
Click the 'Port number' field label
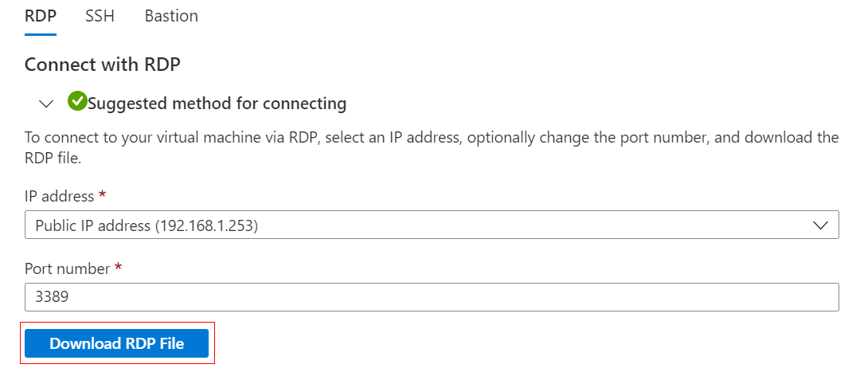pos(67,268)
